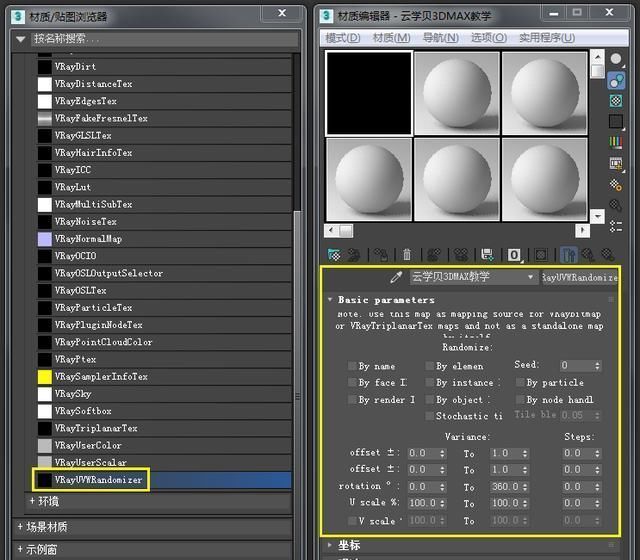Click the Seed value field

pyautogui.click(x=576, y=365)
